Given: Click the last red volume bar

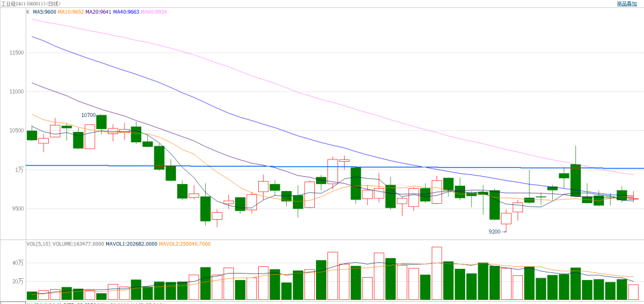Looking at the screenshot, I should tap(633, 292).
